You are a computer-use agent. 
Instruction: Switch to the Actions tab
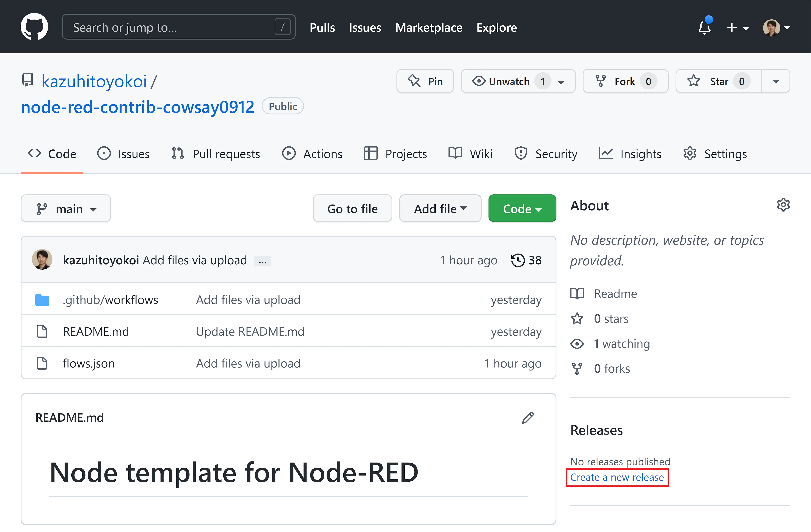click(312, 154)
